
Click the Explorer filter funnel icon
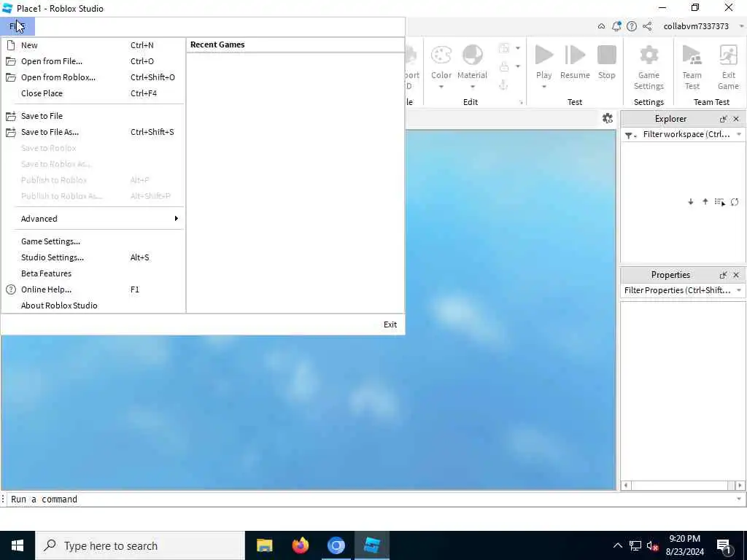629,135
